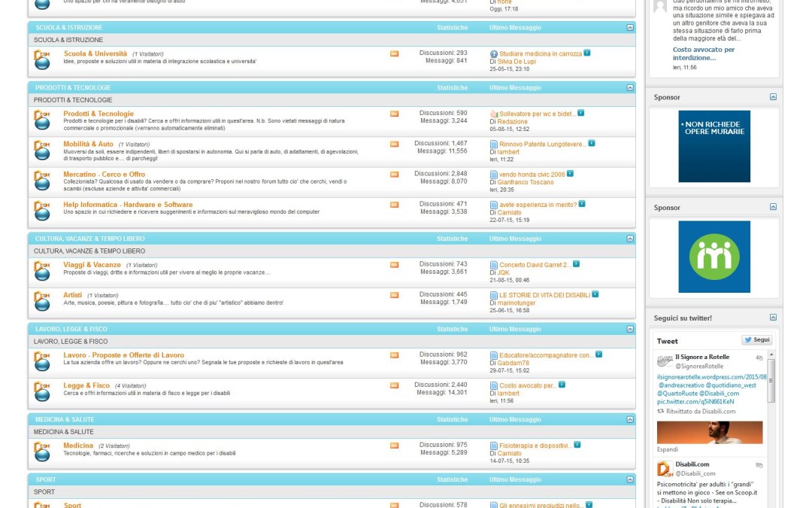
Task: Click the forum status icon beside Lavoro - Proposte
Action: (x=41, y=360)
